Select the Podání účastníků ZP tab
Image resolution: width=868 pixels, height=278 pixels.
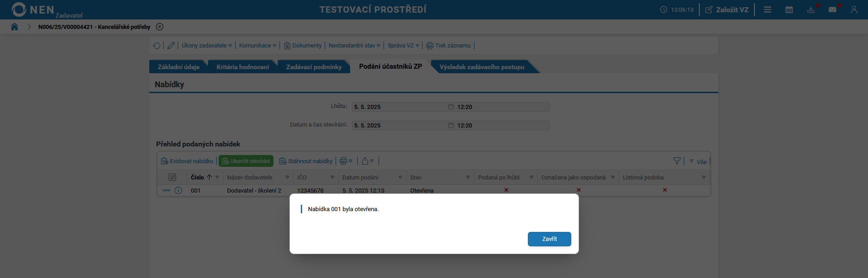390,66
